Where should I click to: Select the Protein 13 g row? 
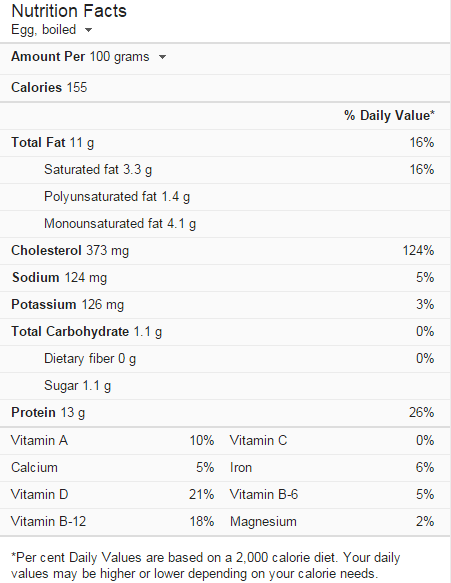225,413
